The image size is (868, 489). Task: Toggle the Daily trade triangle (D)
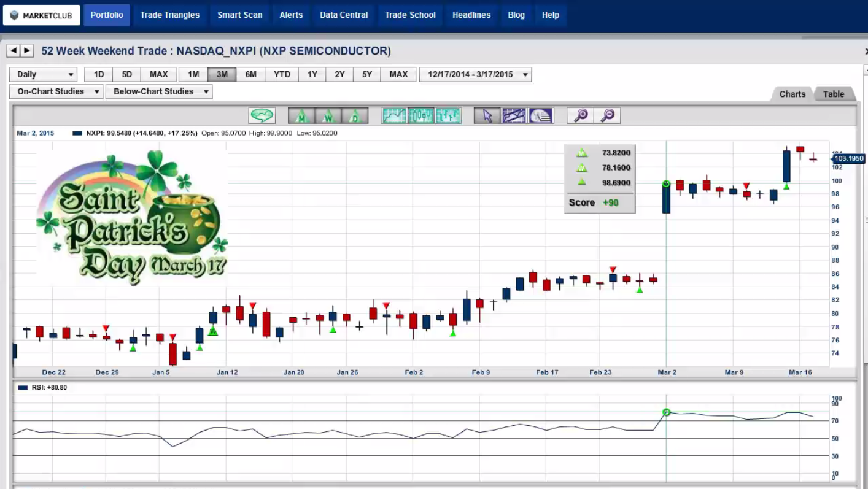(x=355, y=115)
